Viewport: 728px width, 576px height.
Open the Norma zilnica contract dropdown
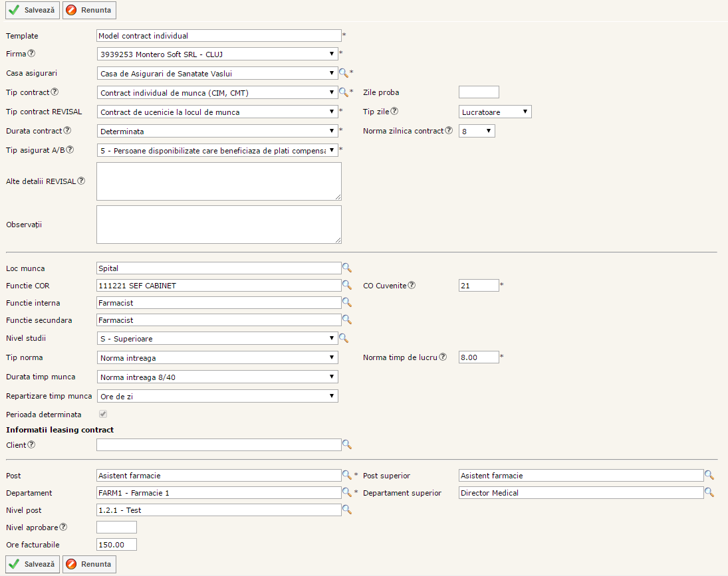pos(477,132)
